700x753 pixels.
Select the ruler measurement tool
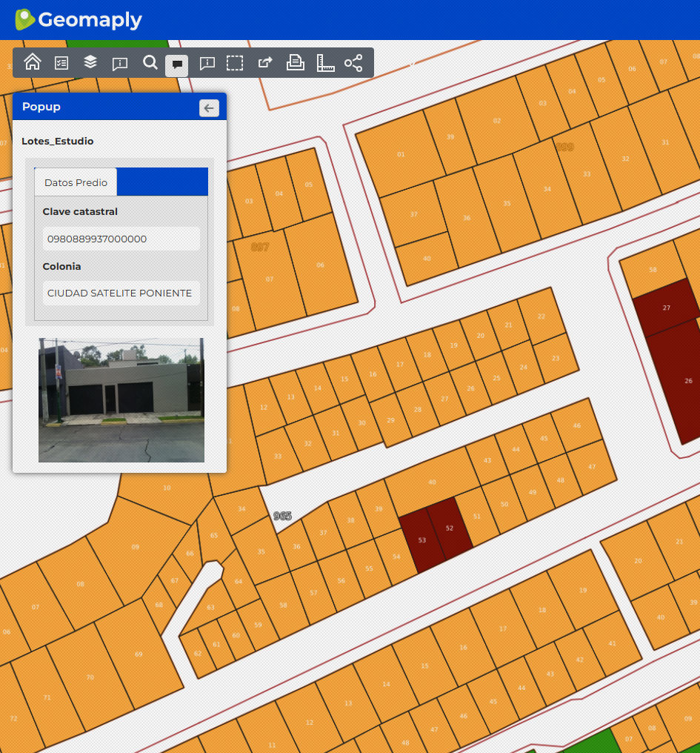(325, 63)
